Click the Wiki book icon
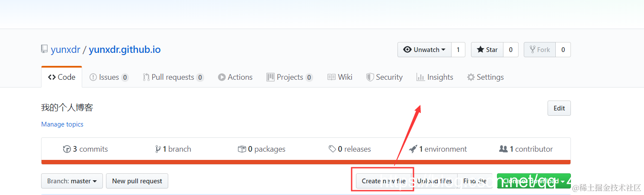The width and height of the screenshot is (644, 195). coord(331,77)
